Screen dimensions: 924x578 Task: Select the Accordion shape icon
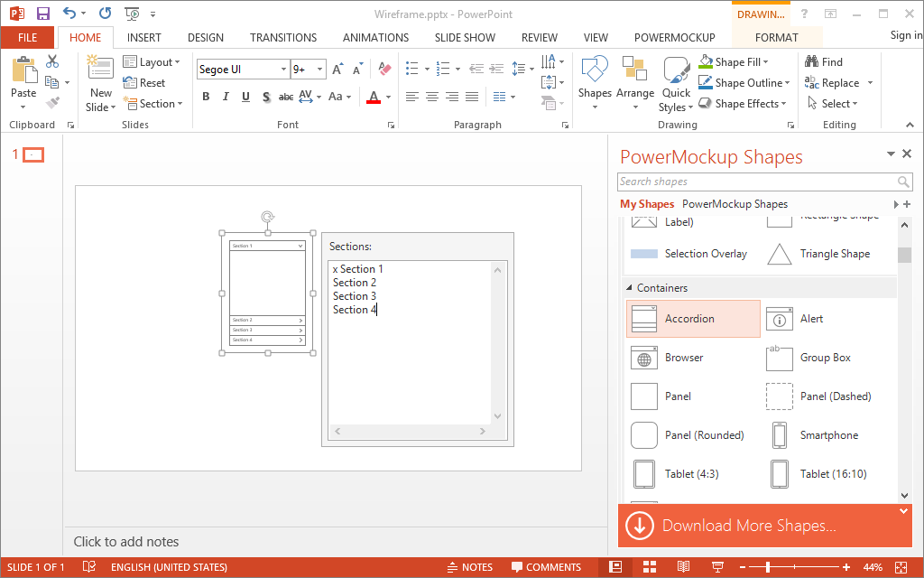[643, 319]
